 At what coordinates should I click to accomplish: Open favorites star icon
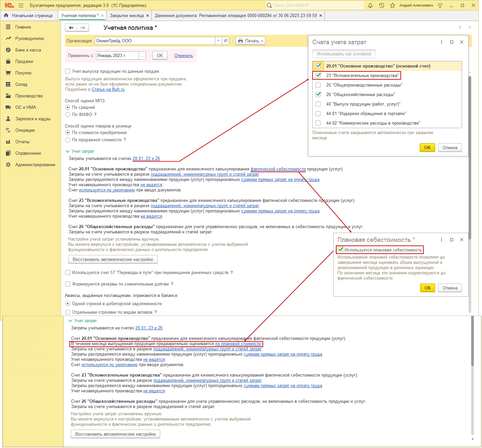click(x=393, y=5)
